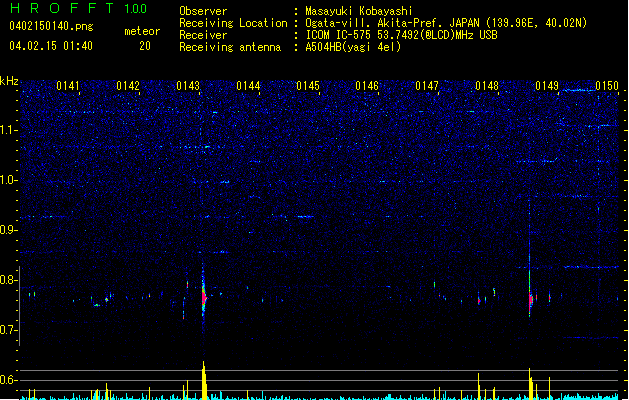629x400 pixels.
Task: Click the 0.6 kHz axis label
Action: pyautogui.click(x=9, y=380)
